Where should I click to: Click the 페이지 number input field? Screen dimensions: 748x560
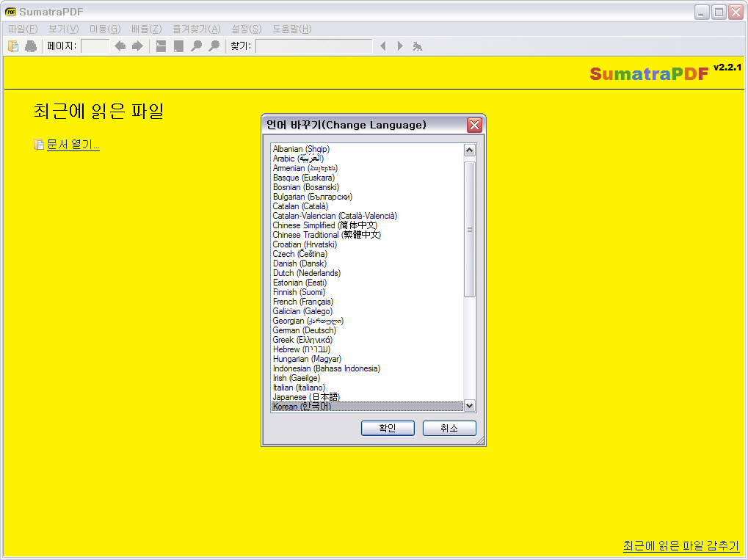point(95,46)
